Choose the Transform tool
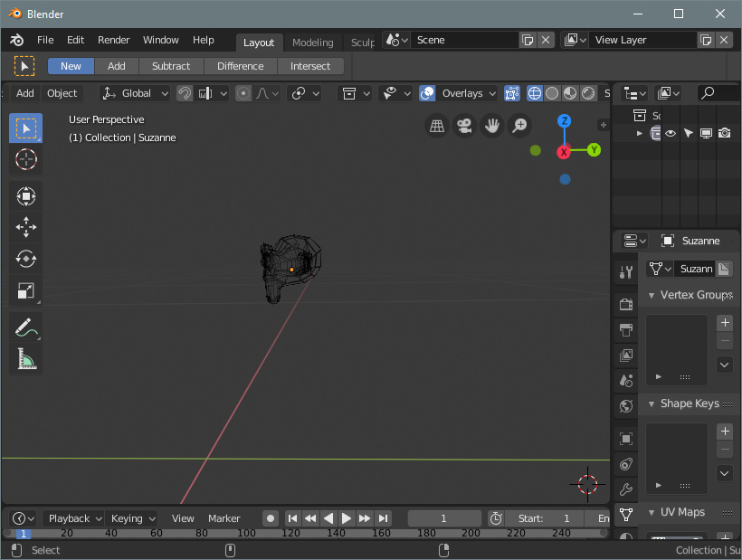Screen dimensions: 742x560 coord(25,196)
